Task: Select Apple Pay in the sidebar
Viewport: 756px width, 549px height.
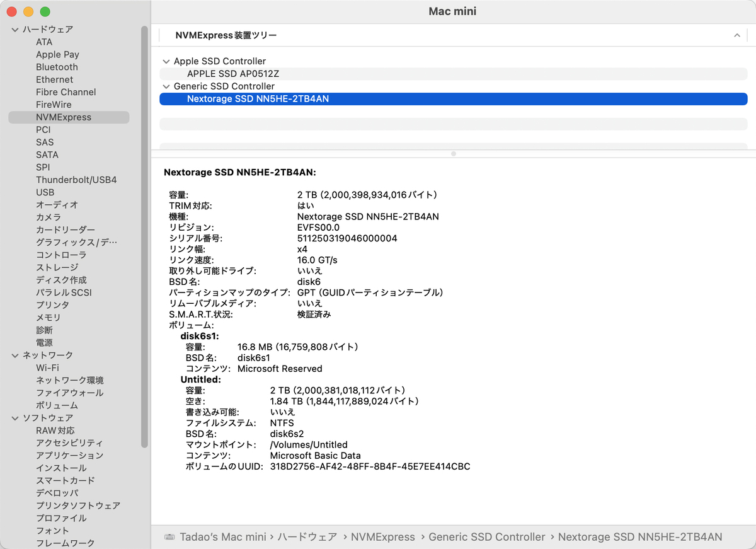Action: (x=57, y=55)
